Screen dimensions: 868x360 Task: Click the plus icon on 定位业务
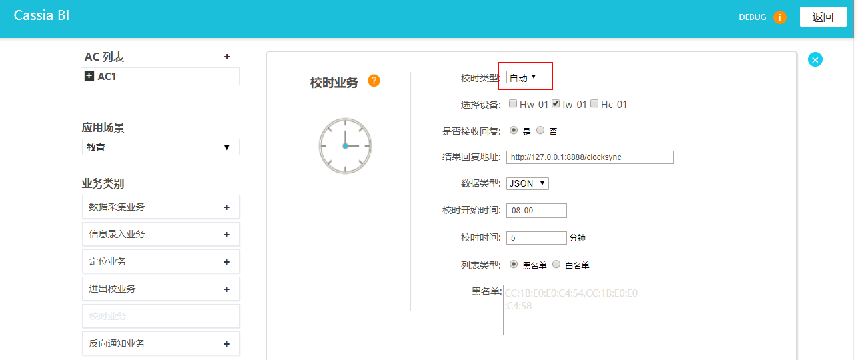coord(227,262)
